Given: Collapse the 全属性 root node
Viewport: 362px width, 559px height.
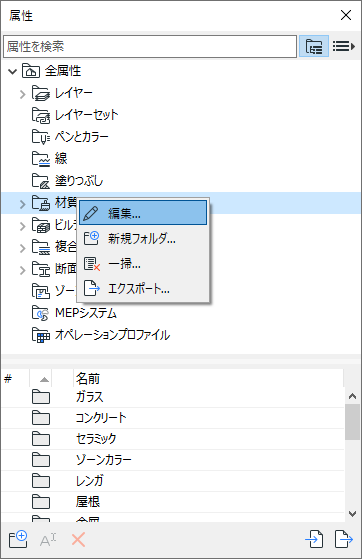Looking at the screenshot, I should [12, 71].
